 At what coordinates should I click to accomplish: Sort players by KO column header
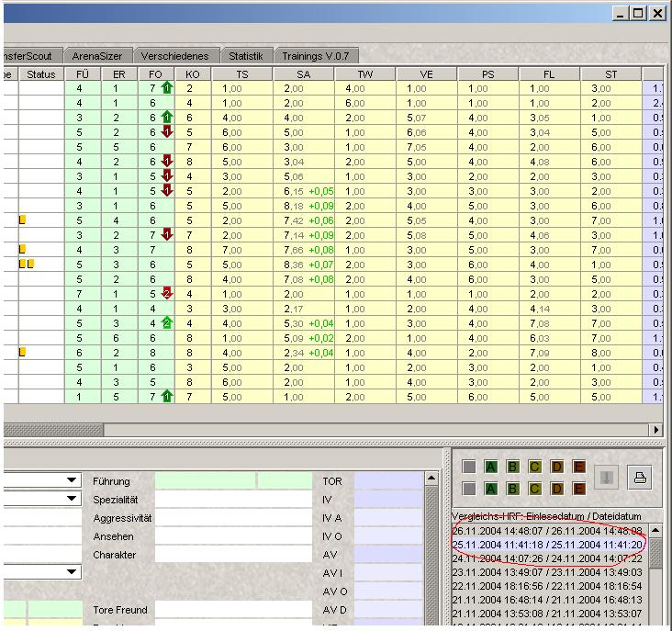click(193, 74)
